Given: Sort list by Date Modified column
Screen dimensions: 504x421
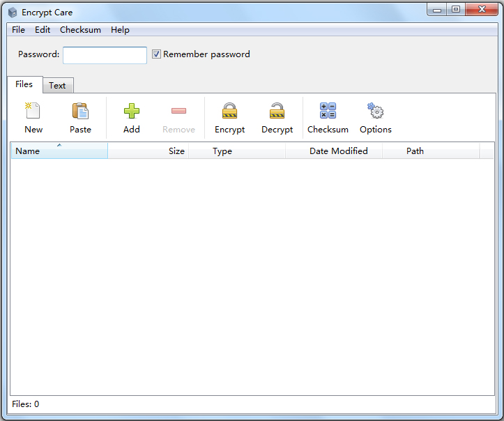Looking at the screenshot, I should coord(334,151).
